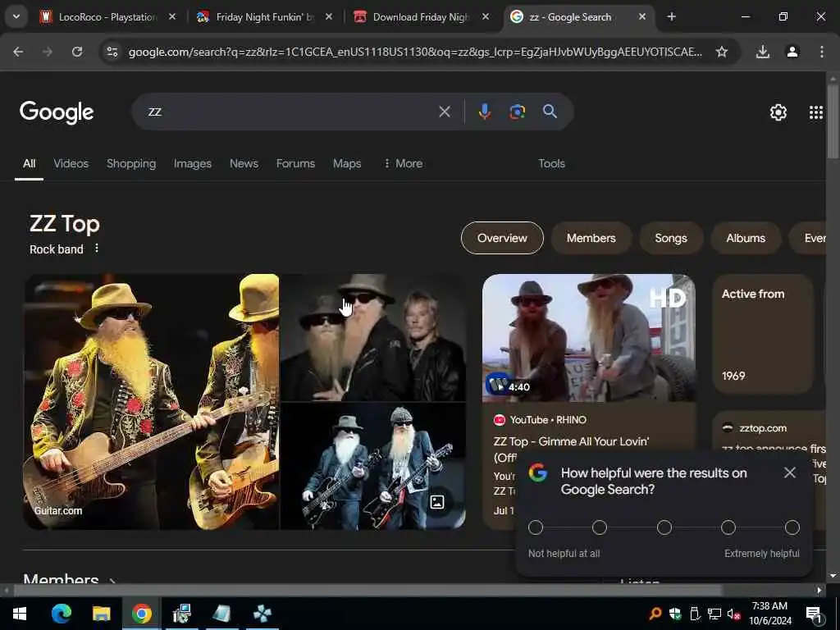Switch to Download Friday Night tab
The width and height of the screenshot is (840, 630).
421,17
